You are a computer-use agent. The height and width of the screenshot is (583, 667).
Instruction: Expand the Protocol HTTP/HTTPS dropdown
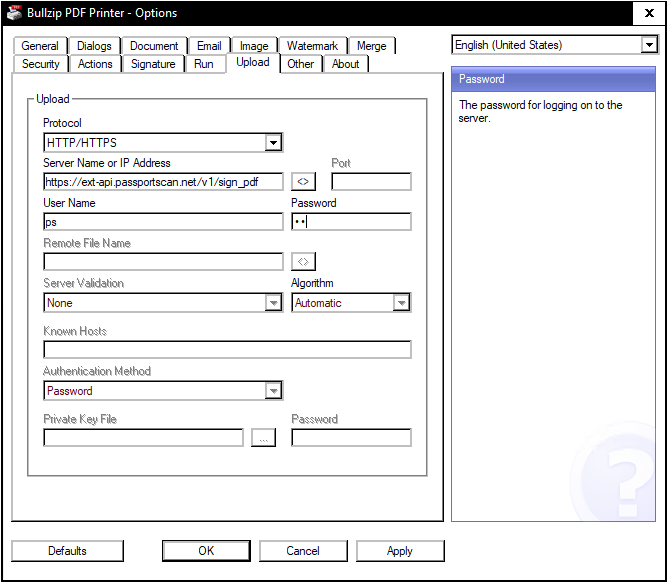pyautogui.click(x=273, y=143)
